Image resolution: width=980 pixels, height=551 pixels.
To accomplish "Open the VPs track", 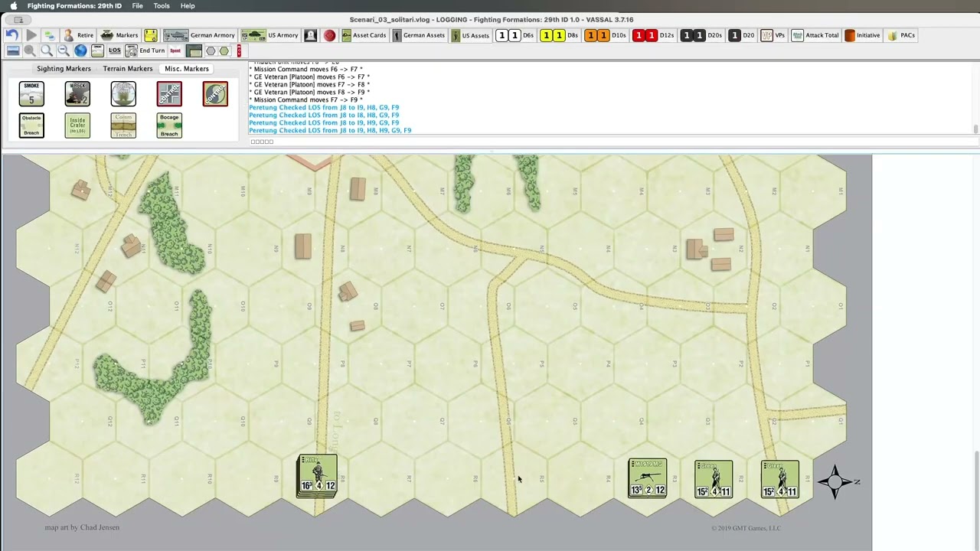I will click(x=773, y=35).
